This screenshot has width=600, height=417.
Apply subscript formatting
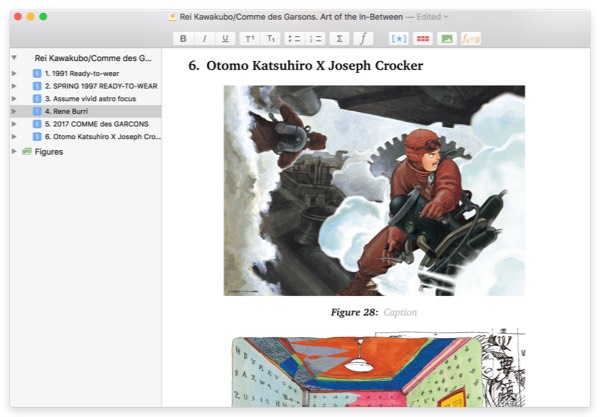[x=271, y=39]
